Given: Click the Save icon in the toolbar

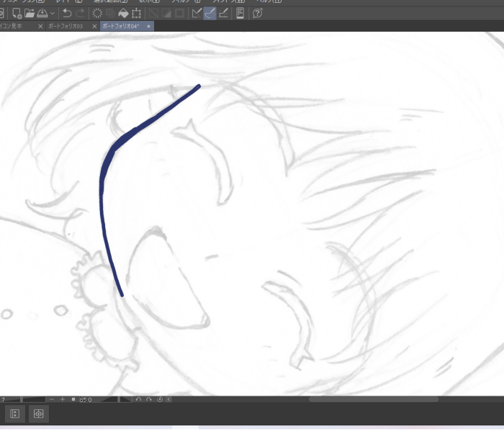Looking at the screenshot, I should click(x=42, y=13).
